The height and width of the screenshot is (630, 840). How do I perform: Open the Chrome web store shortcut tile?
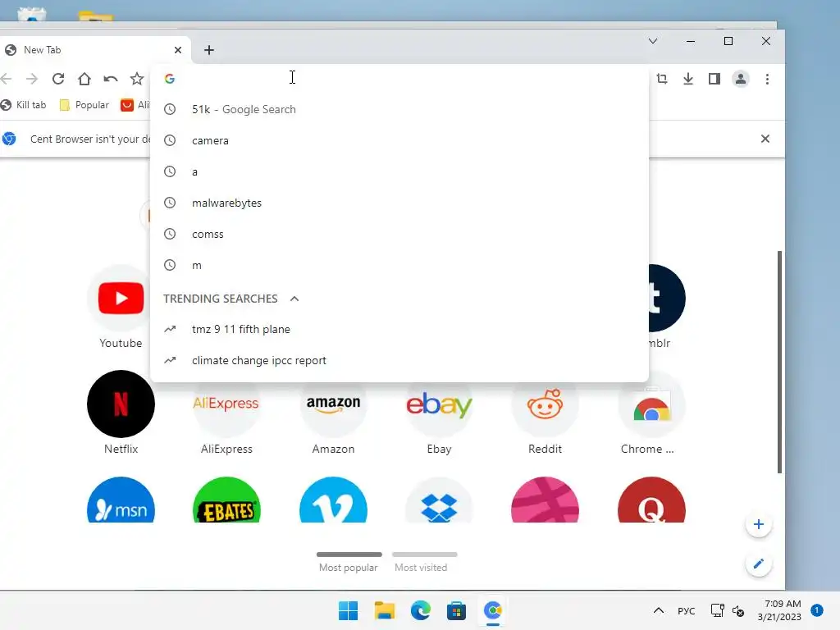651,413
